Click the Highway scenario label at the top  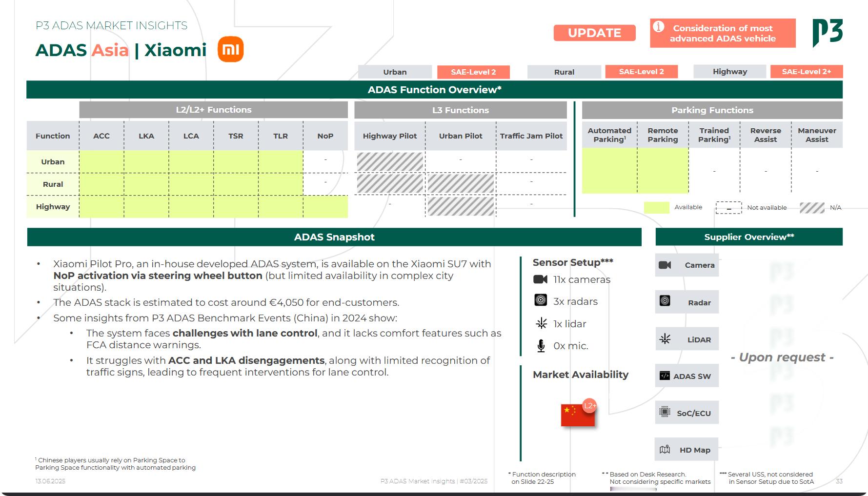click(730, 72)
